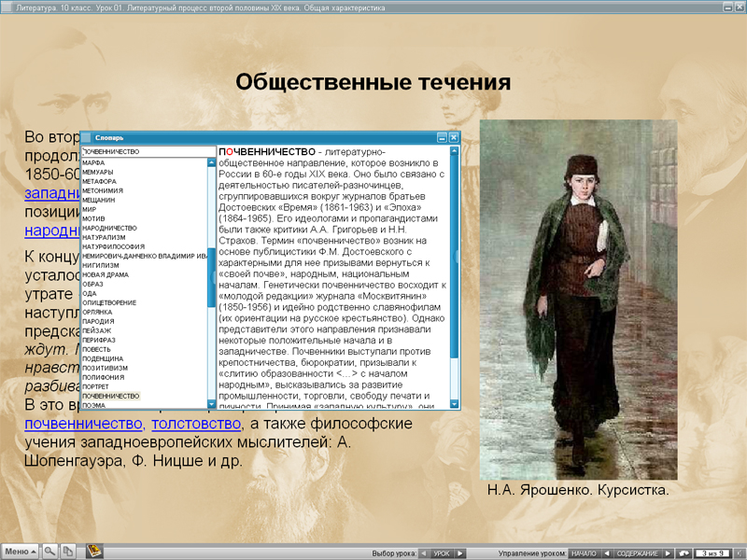Select the magnifier zoom icon

49,551
